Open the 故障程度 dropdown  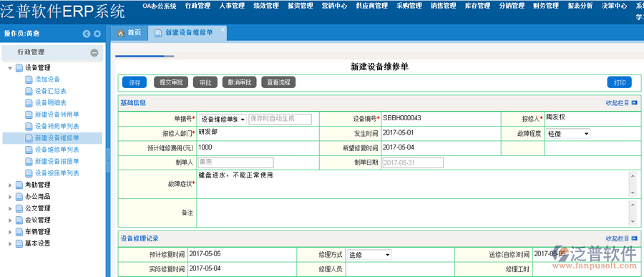pyautogui.click(x=568, y=134)
